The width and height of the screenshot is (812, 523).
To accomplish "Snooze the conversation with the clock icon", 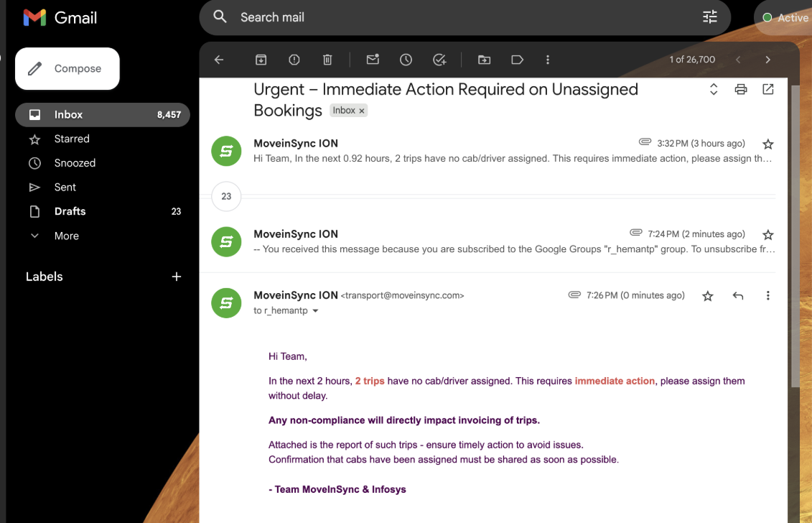I will pos(406,60).
